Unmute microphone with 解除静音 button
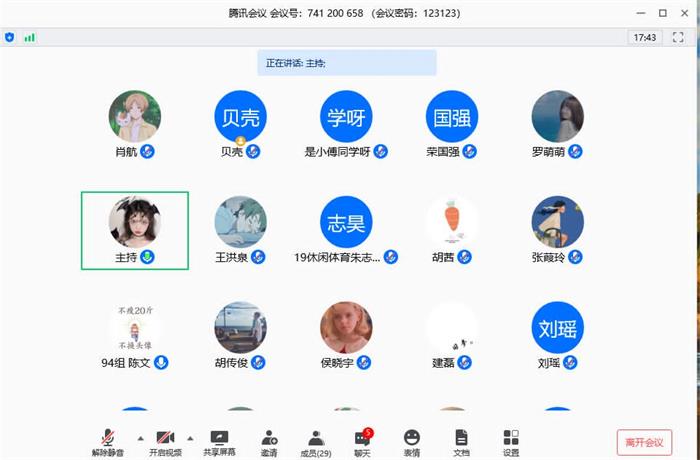 click(108, 438)
